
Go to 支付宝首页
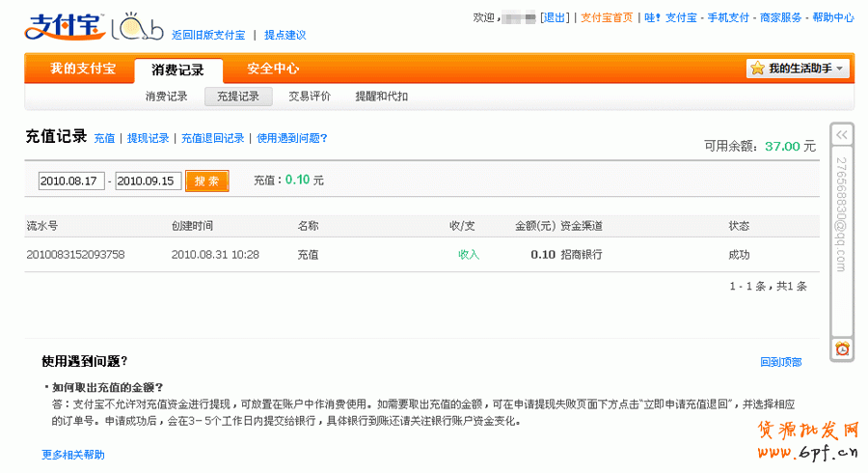[607, 17]
